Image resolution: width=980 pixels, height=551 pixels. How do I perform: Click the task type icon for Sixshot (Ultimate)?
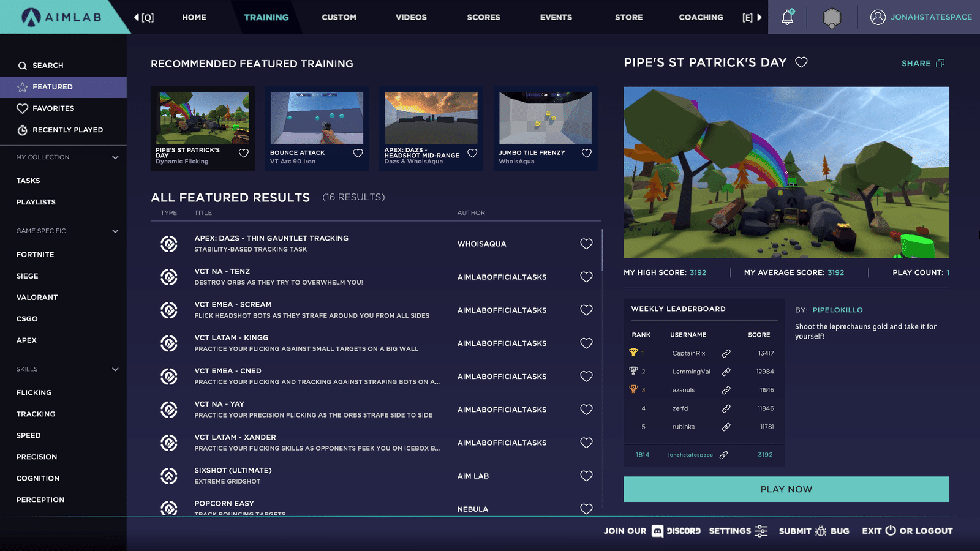pyautogui.click(x=169, y=476)
